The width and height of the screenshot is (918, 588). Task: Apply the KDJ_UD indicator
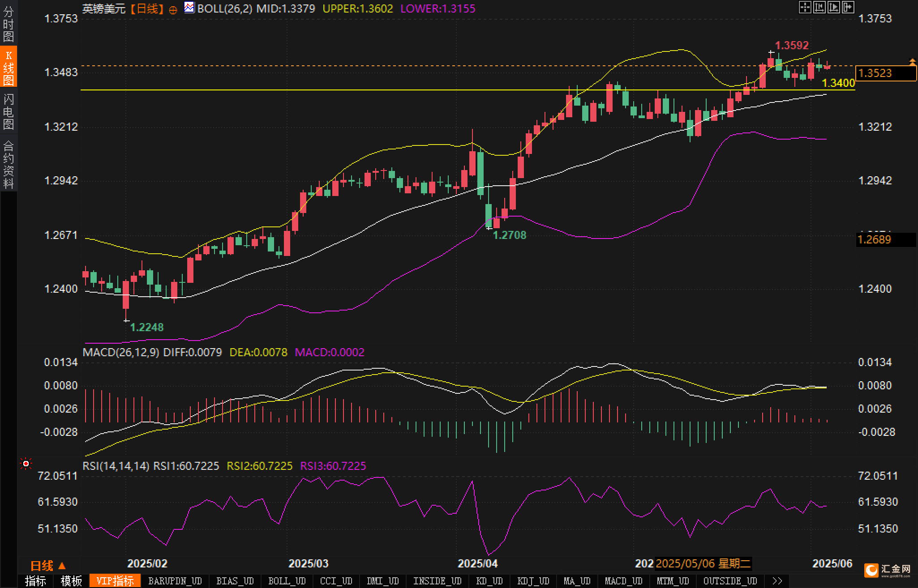tap(533, 581)
